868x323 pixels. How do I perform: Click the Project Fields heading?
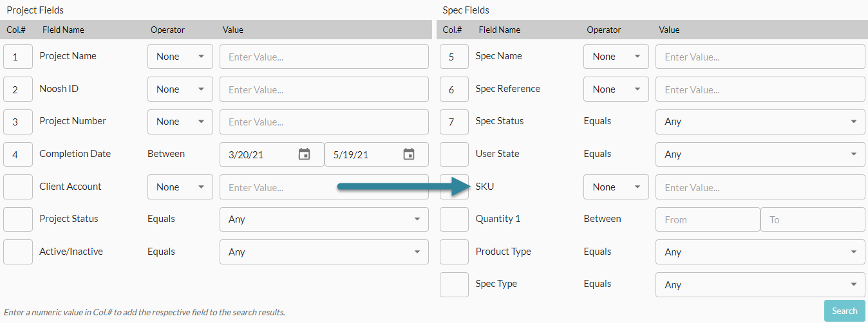tap(35, 10)
